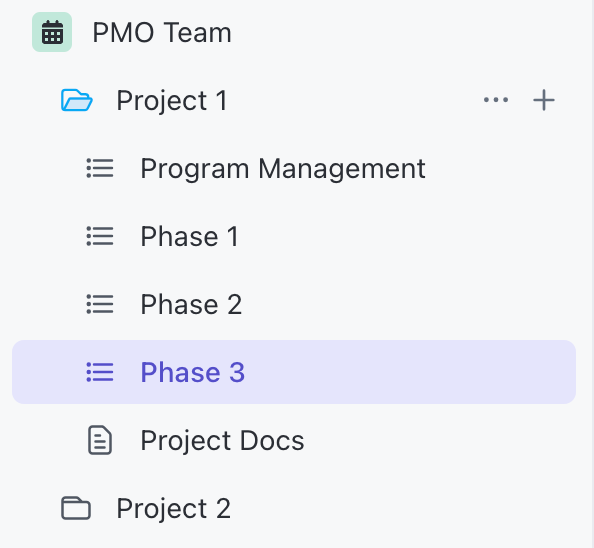The width and height of the screenshot is (594, 548).
Task: Click the document icon for Project Docs
Action: pyautogui.click(x=100, y=440)
